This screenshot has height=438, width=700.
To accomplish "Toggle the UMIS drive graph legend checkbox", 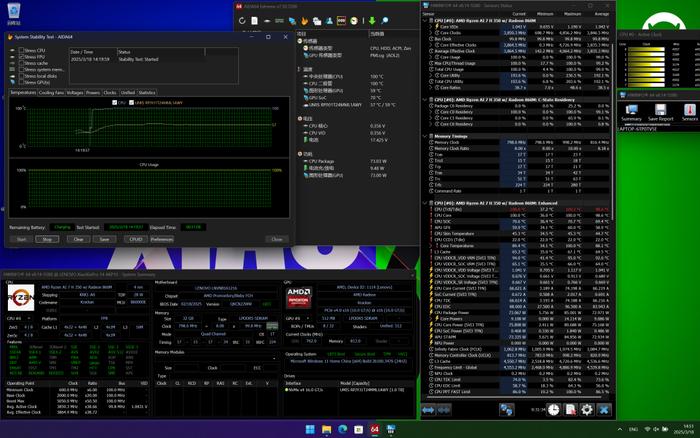I will pyautogui.click(x=131, y=103).
